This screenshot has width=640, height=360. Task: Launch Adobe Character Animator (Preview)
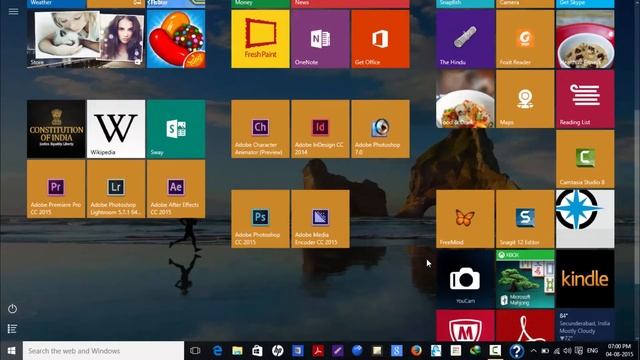pos(260,129)
